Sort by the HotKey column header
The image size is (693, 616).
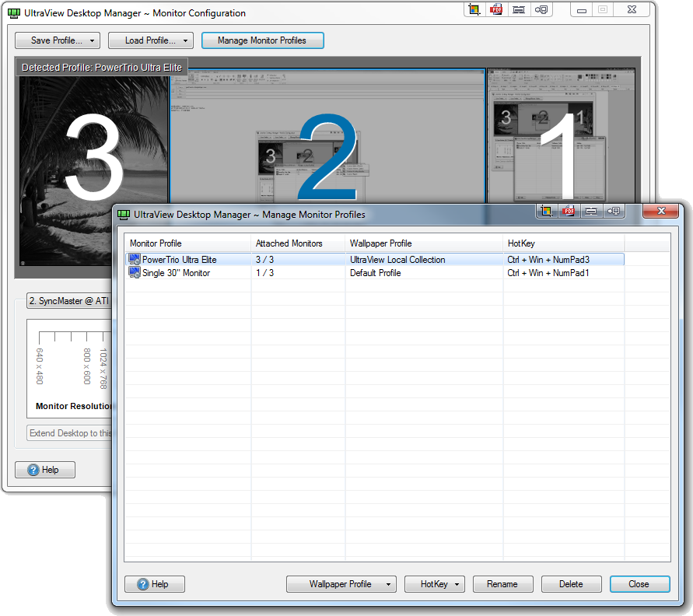564,243
